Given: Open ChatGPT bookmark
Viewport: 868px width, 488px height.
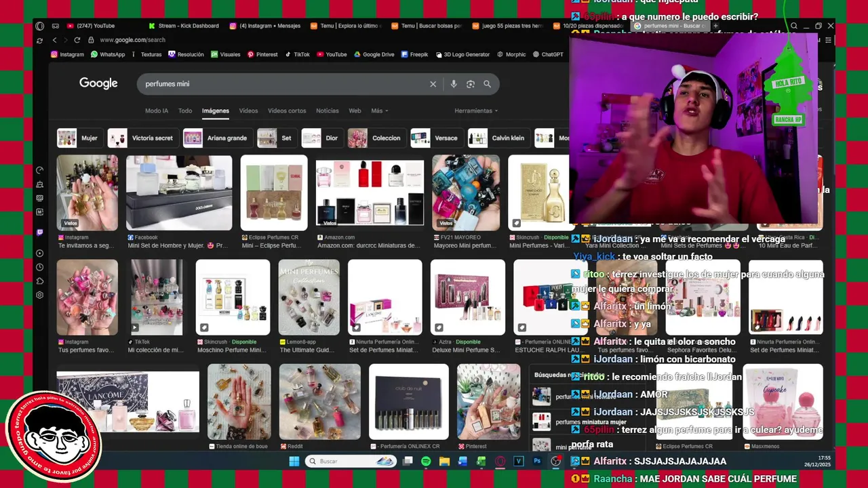Looking at the screenshot, I should [x=547, y=54].
